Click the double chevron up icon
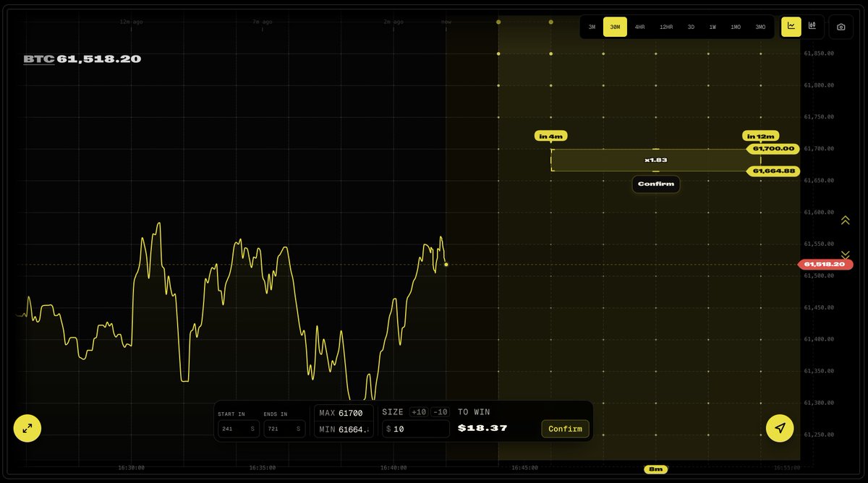The image size is (868, 483). [x=845, y=220]
